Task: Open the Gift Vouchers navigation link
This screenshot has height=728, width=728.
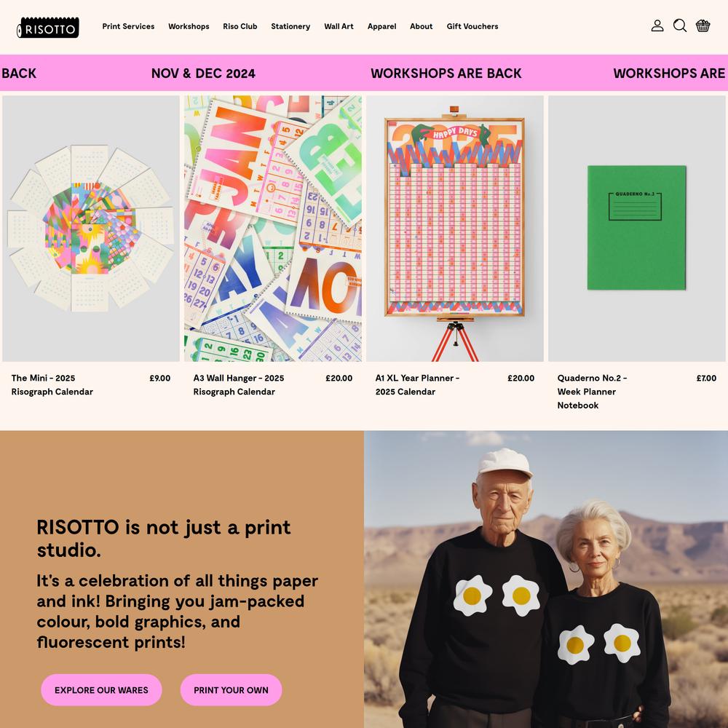Action: (x=472, y=26)
